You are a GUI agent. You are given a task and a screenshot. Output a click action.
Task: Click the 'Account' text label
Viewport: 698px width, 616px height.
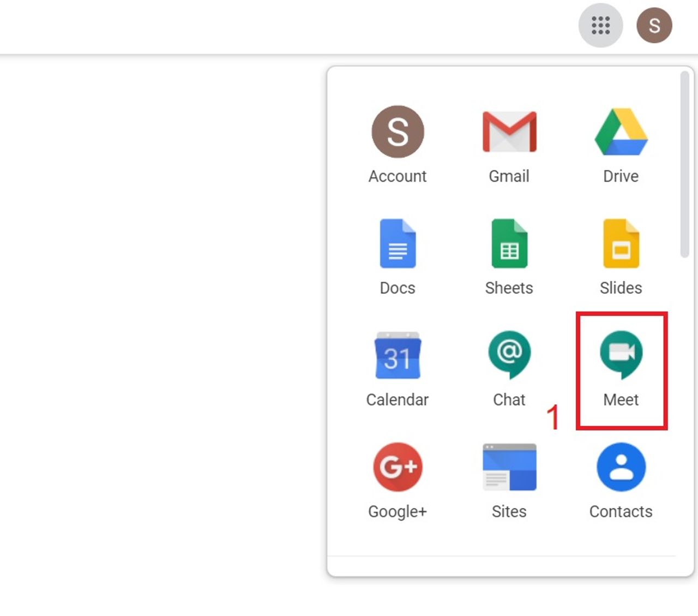398,176
